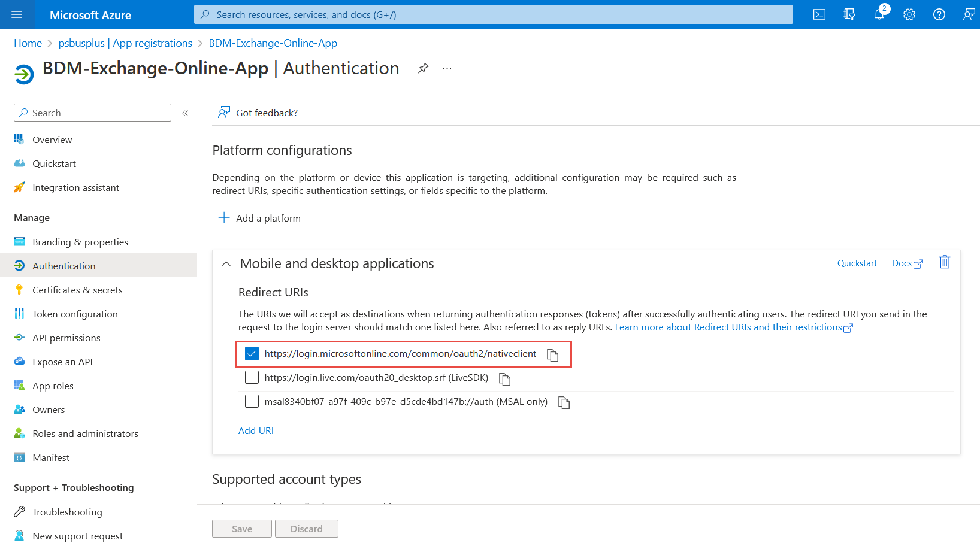980x546 pixels.
Task: Copy the nativeclient redirect URI
Action: click(x=552, y=355)
